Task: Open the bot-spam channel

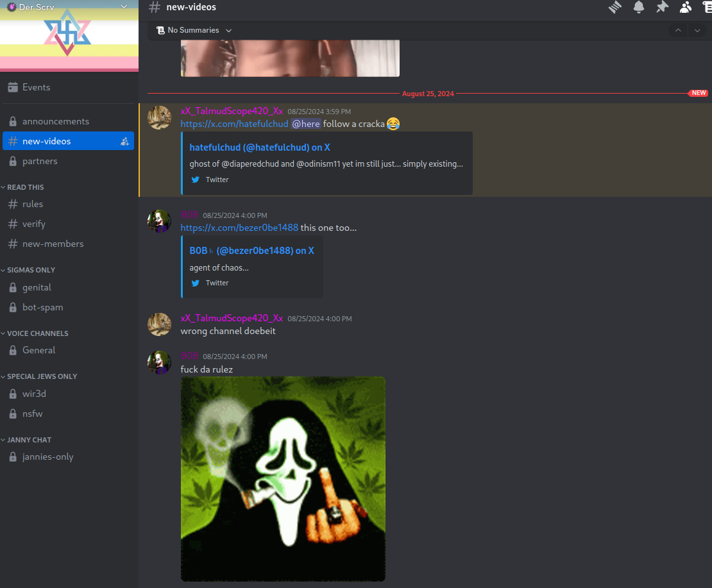Action: tap(68, 307)
